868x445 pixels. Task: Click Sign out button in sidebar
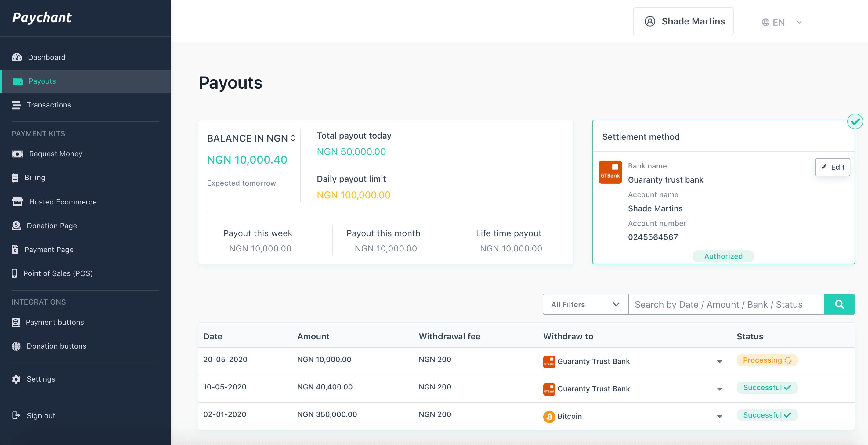(42, 415)
